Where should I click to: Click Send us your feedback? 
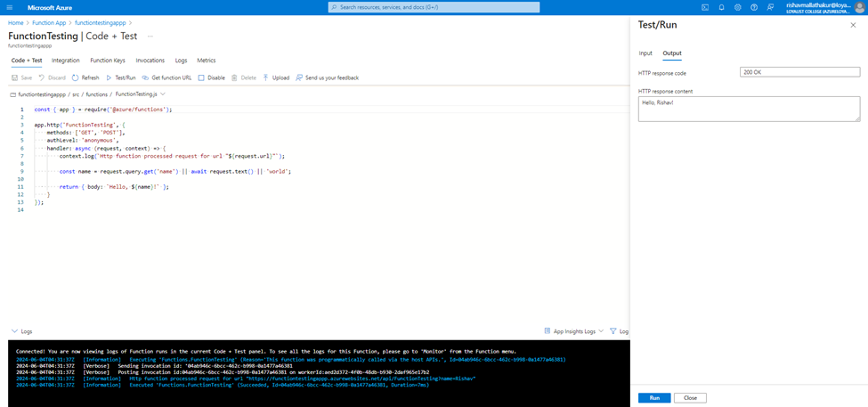pyautogui.click(x=327, y=78)
